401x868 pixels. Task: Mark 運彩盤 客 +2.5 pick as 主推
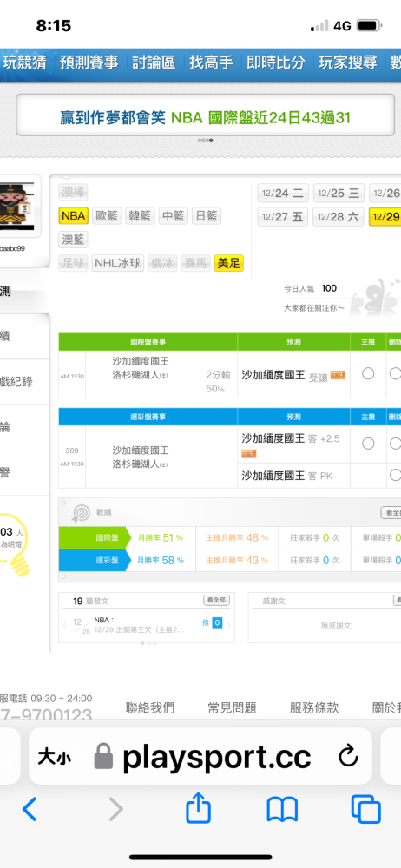[368, 444]
